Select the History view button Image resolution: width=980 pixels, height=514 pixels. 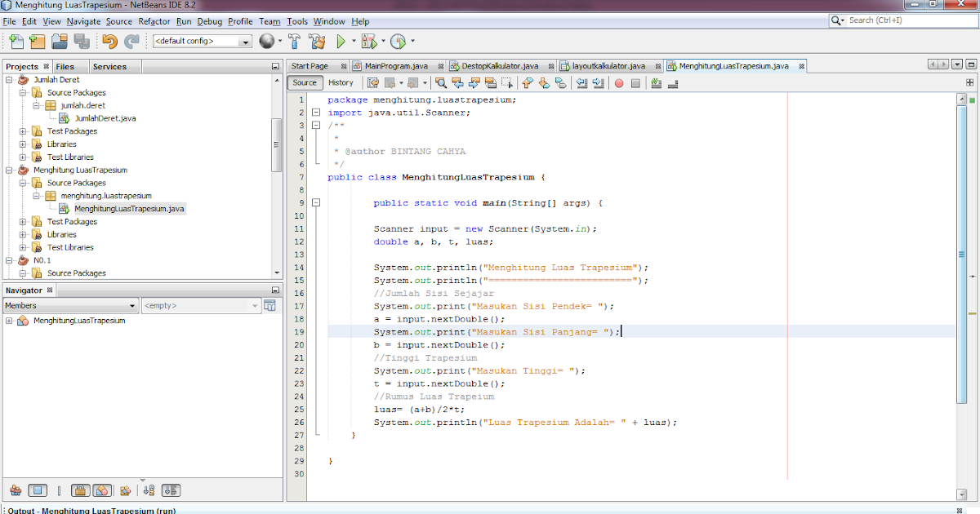coord(341,82)
